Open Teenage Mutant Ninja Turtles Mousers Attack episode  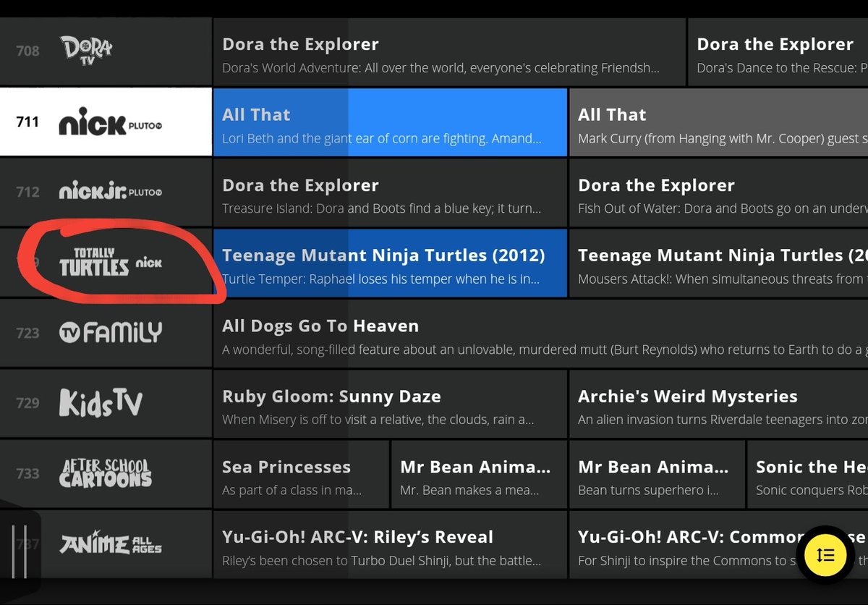719,263
